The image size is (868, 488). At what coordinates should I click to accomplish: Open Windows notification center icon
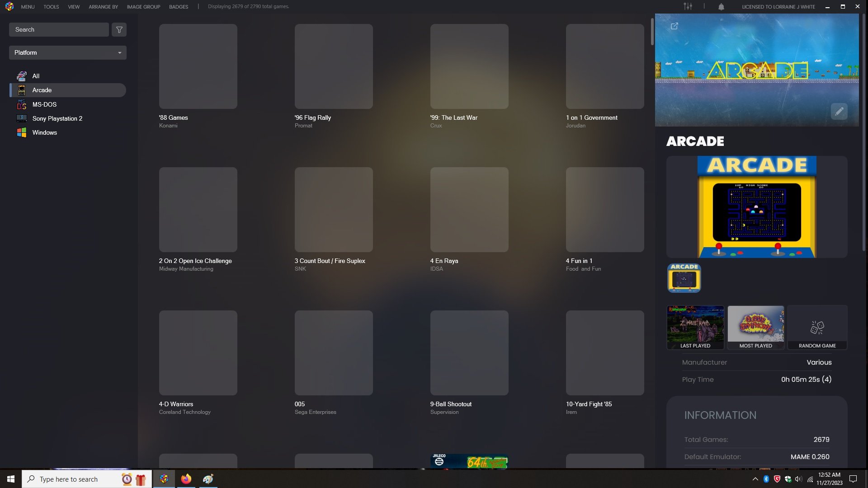tap(853, 479)
